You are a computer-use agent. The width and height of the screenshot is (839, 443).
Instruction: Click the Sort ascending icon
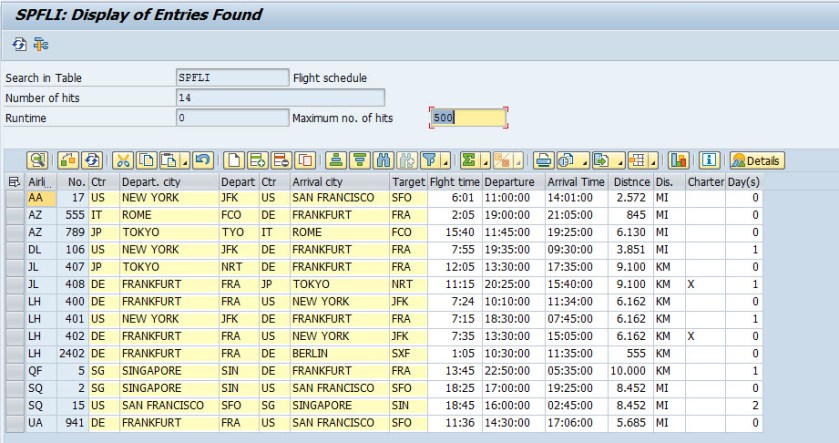tap(336, 160)
